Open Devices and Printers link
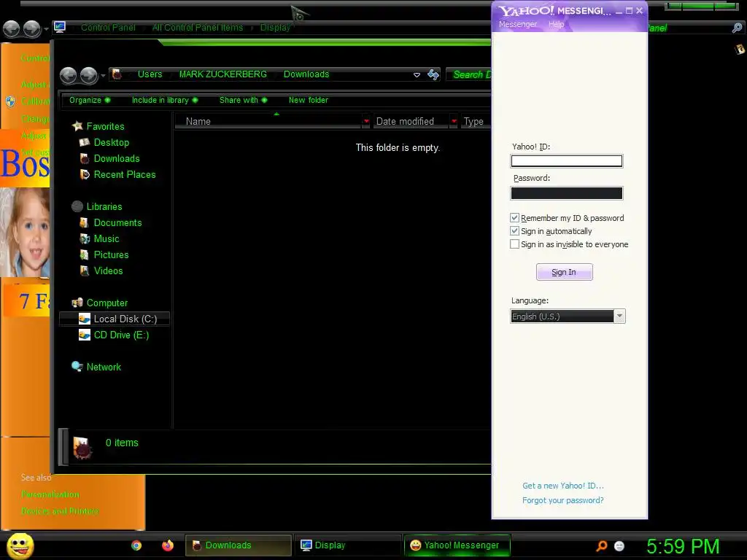 point(60,511)
